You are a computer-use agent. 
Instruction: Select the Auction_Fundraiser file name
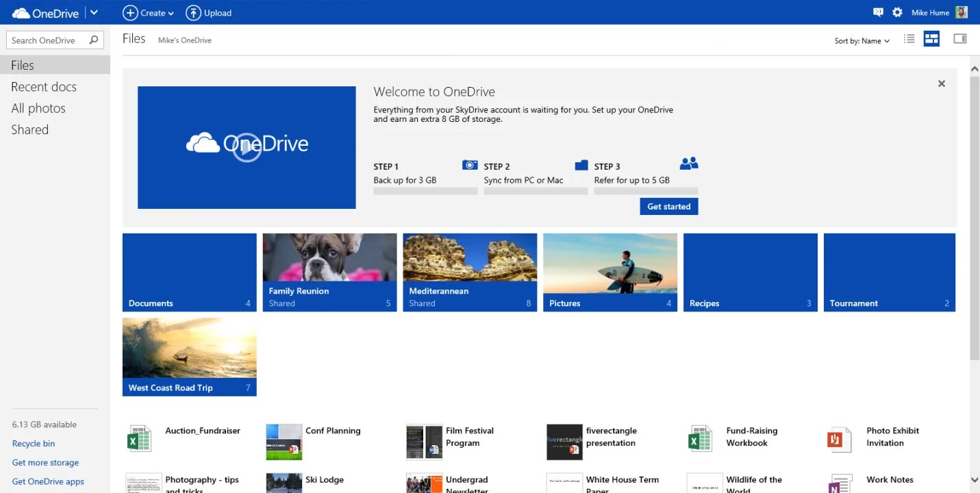[203, 431]
